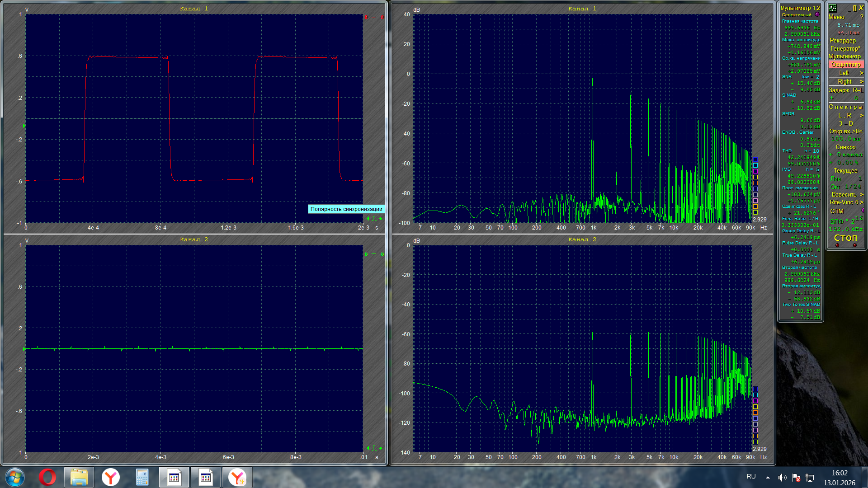Click the help question mark icon
The width and height of the screenshot is (868, 488).
tap(862, 17)
